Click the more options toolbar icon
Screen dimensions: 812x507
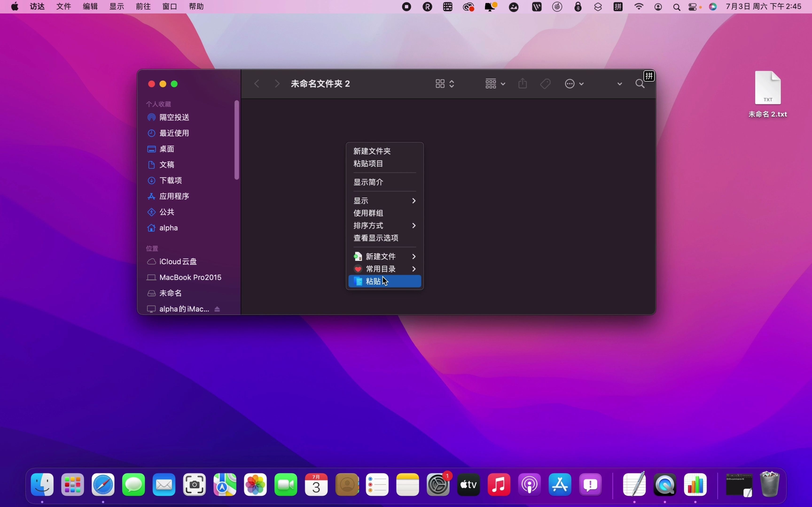click(x=570, y=84)
